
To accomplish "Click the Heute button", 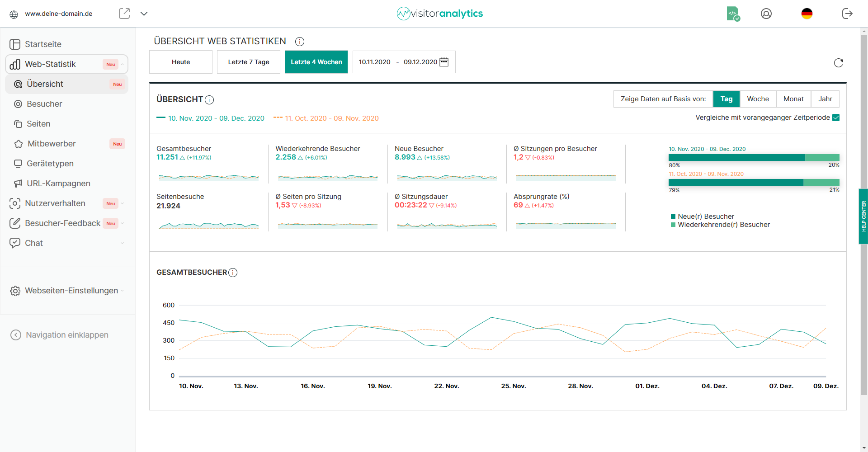I will (x=181, y=62).
